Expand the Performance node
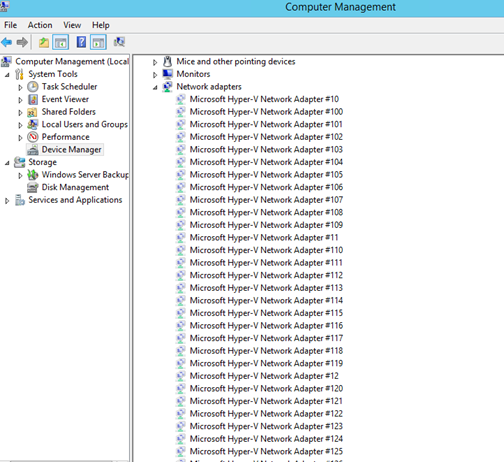Image resolution: width=504 pixels, height=462 pixels. tap(20, 138)
